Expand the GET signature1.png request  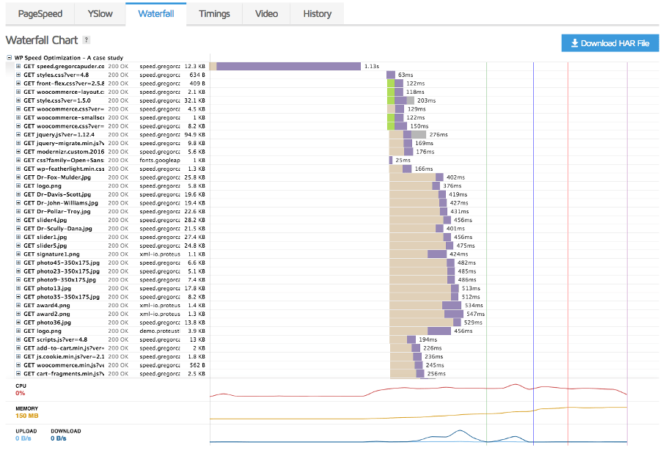[x=18, y=254]
